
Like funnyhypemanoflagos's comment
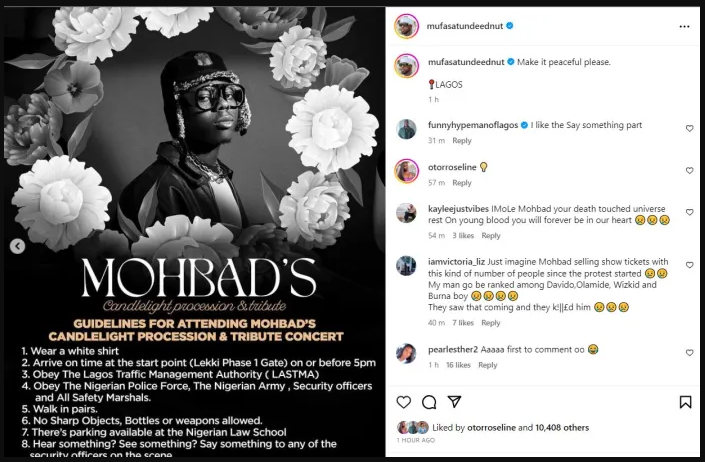(x=689, y=128)
